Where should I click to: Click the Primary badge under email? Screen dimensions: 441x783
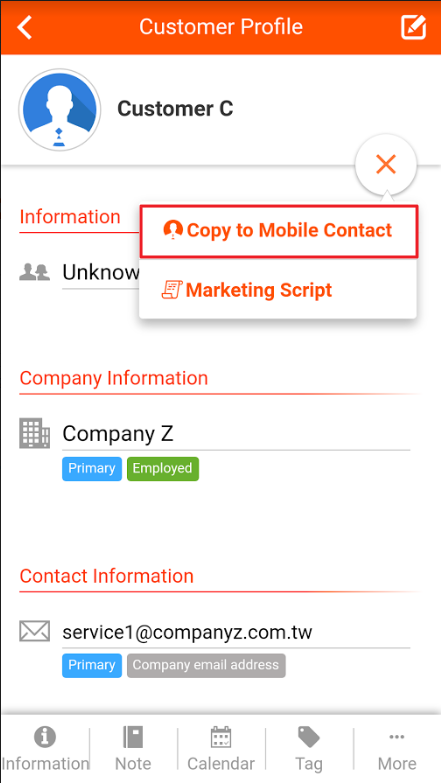click(92, 665)
